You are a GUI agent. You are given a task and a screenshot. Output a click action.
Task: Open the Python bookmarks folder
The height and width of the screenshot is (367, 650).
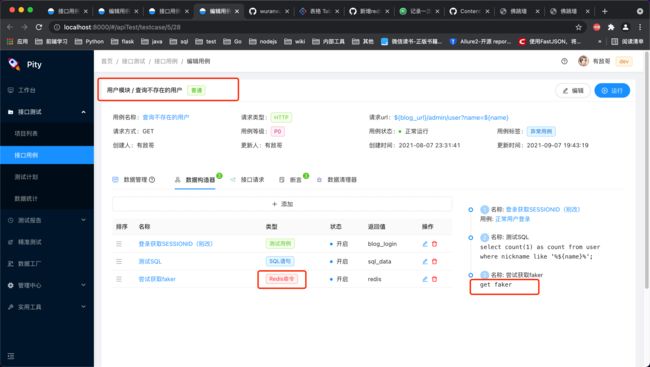[90, 41]
